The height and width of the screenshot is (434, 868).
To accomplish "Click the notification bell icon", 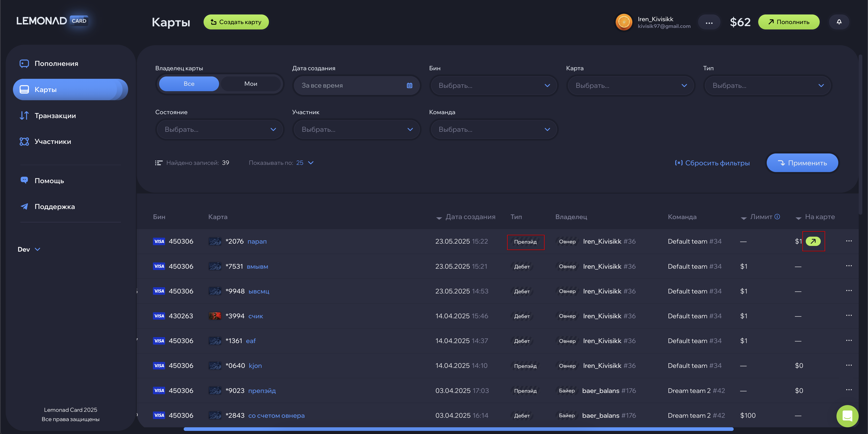I will pyautogui.click(x=839, y=22).
